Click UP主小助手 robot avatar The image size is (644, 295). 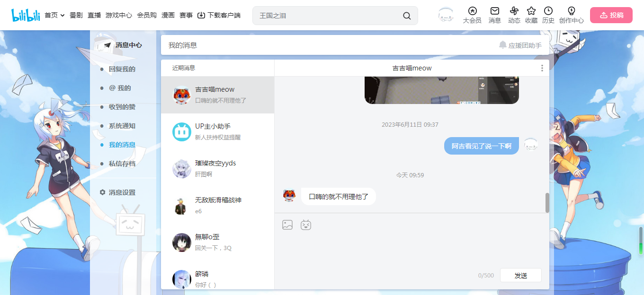[182, 132]
